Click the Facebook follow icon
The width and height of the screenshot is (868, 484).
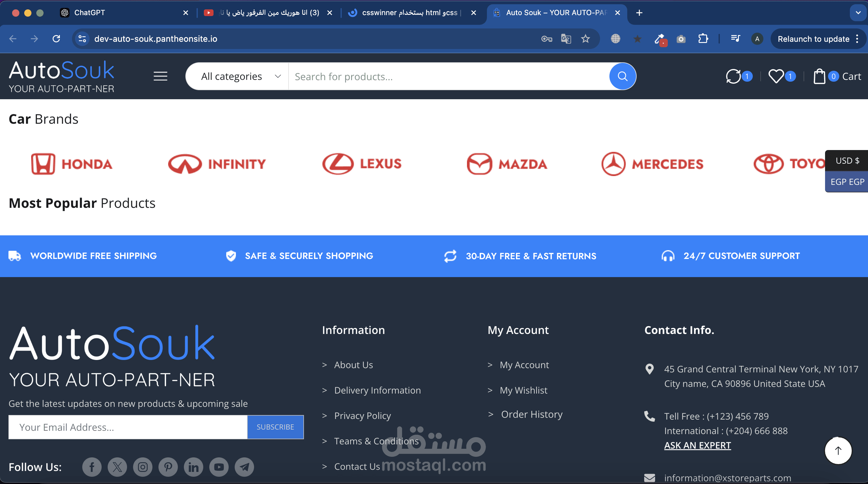(x=92, y=467)
